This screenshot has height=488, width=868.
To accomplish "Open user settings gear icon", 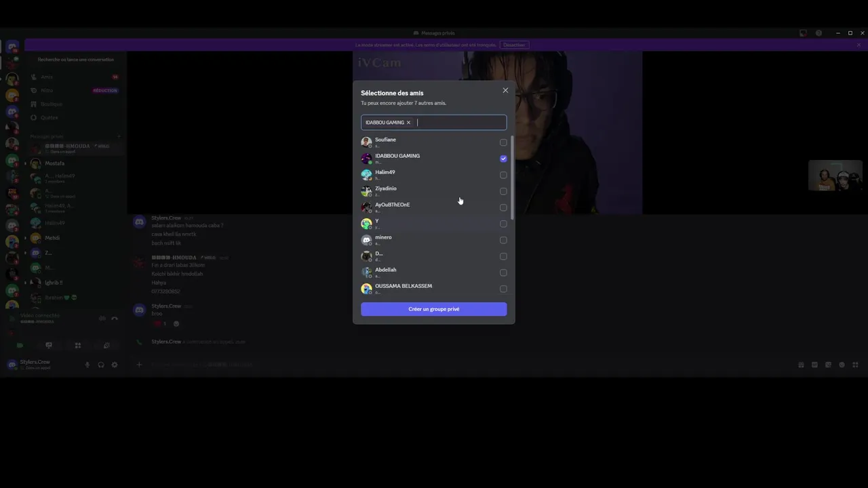I will click(x=114, y=365).
